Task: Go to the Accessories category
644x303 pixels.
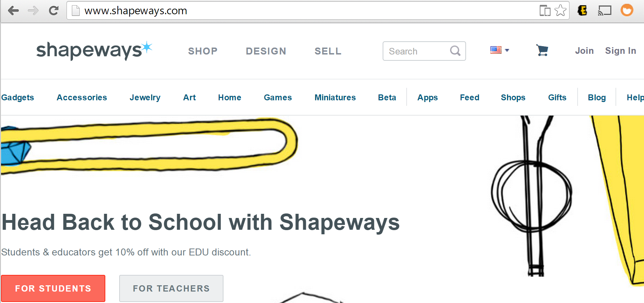Action: 82,98
